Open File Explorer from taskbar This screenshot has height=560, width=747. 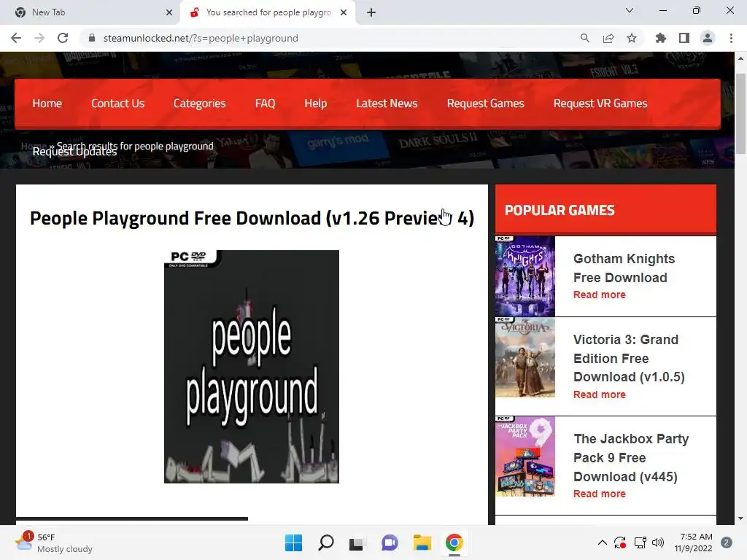pos(422,542)
